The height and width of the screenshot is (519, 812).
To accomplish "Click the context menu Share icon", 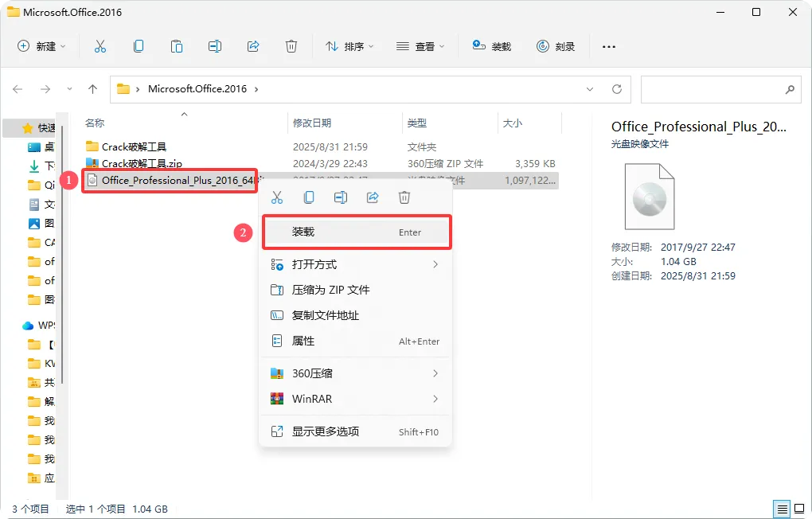I will click(x=373, y=197).
